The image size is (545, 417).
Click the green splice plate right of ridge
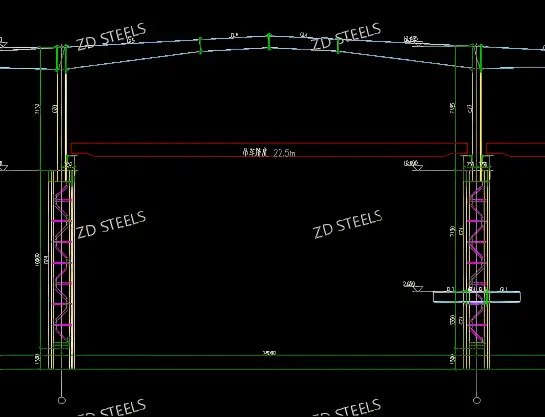tap(337, 46)
